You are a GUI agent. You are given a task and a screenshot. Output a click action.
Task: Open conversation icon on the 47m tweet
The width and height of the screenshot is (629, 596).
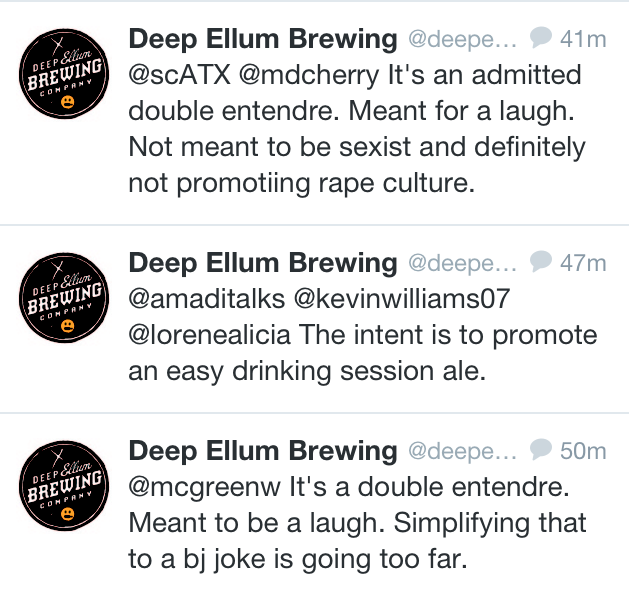(x=541, y=261)
